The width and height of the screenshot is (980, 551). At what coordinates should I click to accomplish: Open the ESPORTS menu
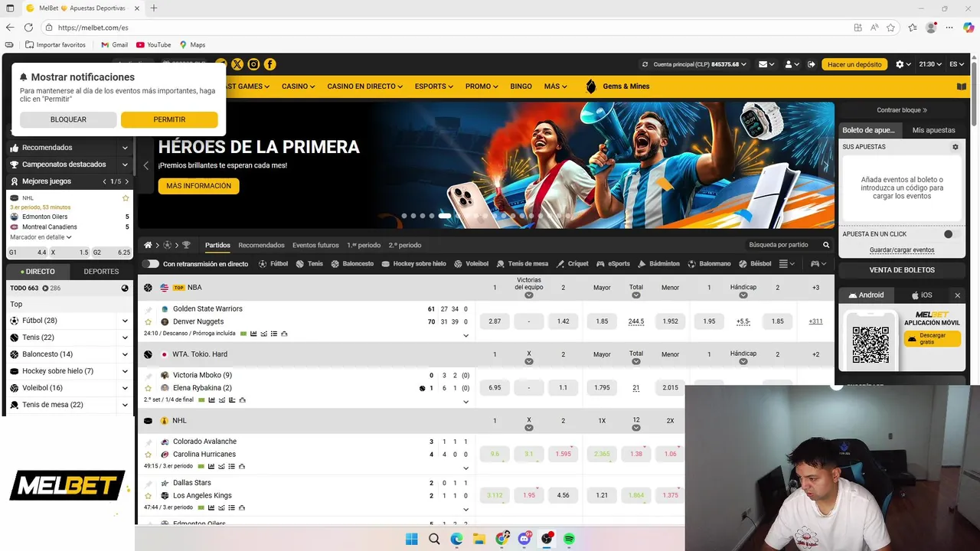[434, 86]
